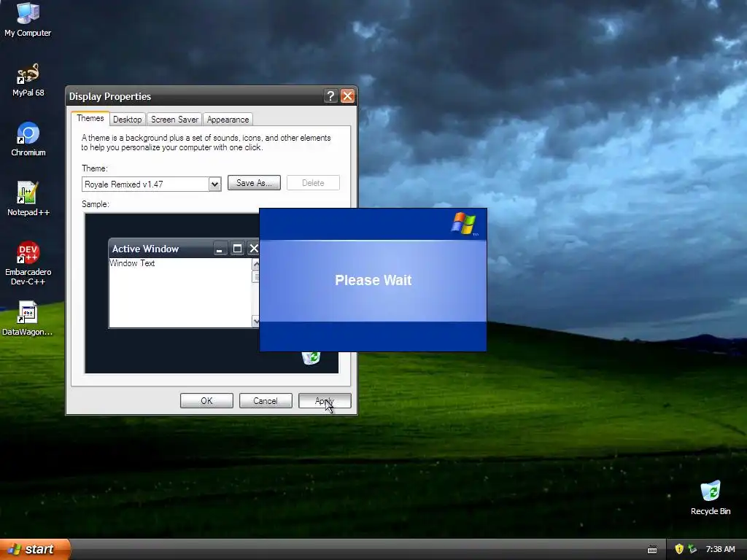Open the Screen Saver tab
The height and width of the screenshot is (560, 747).
174,120
